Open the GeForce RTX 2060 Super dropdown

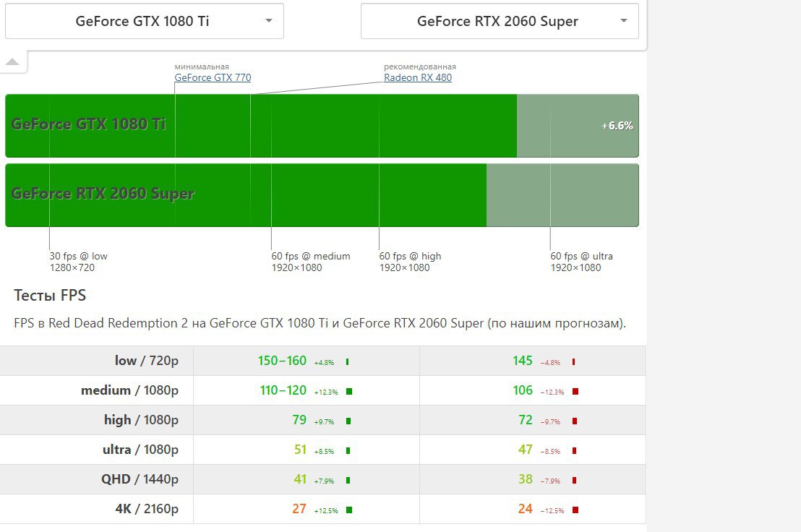click(x=500, y=21)
